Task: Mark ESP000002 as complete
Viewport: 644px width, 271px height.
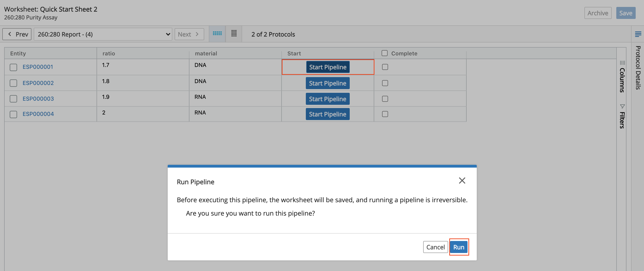Action: pos(385,83)
